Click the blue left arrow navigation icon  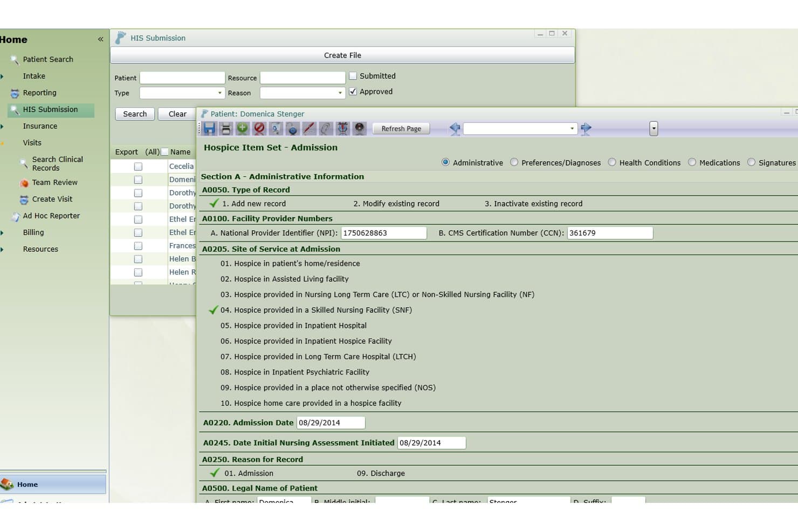pyautogui.click(x=455, y=128)
